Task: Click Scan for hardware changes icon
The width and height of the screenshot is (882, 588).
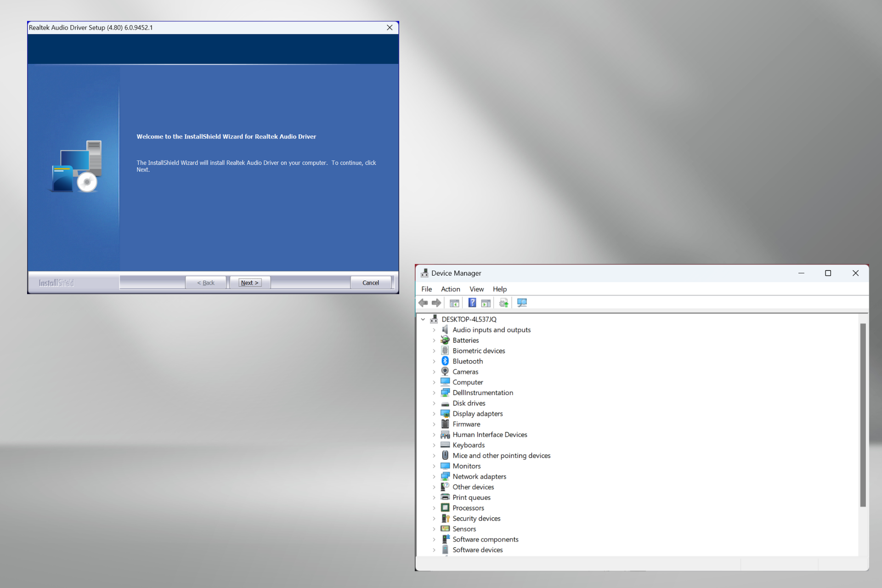Action: (522, 303)
